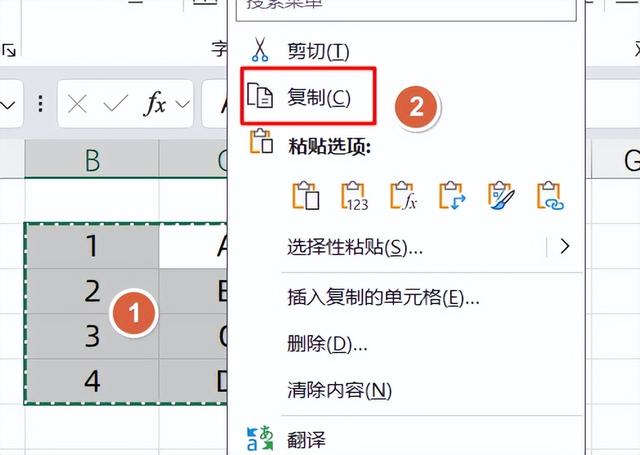The height and width of the screenshot is (455, 640).
Task: Choose Insert Copied Cells (插入复制的单元格)
Action: tap(383, 297)
